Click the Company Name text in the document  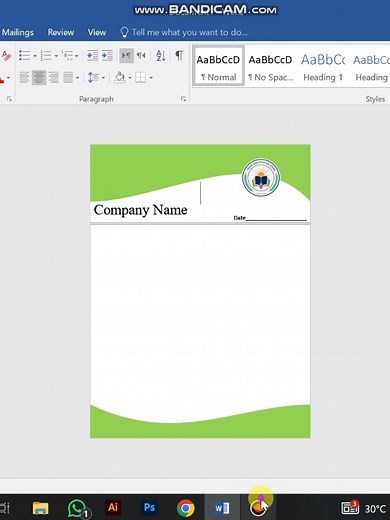140,210
